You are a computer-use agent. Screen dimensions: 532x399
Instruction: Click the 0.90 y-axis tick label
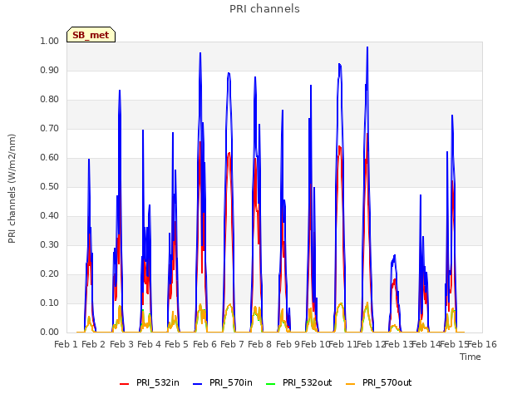click(50, 70)
